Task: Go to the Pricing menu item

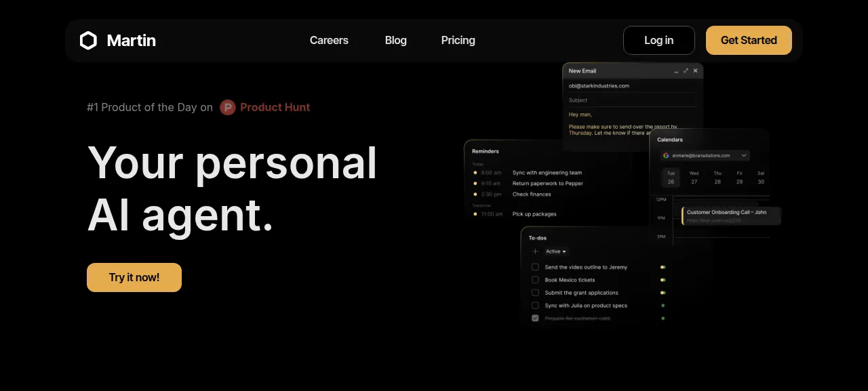Action: click(458, 41)
